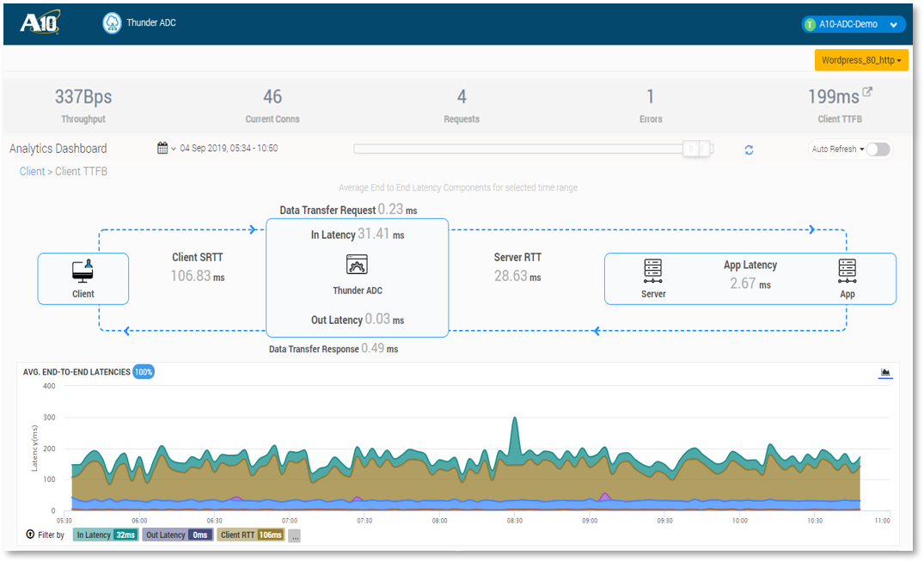Open the A10-ADC-Demo account dropdown
The height and width of the screenshot is (562, 924).
(854, 24)
